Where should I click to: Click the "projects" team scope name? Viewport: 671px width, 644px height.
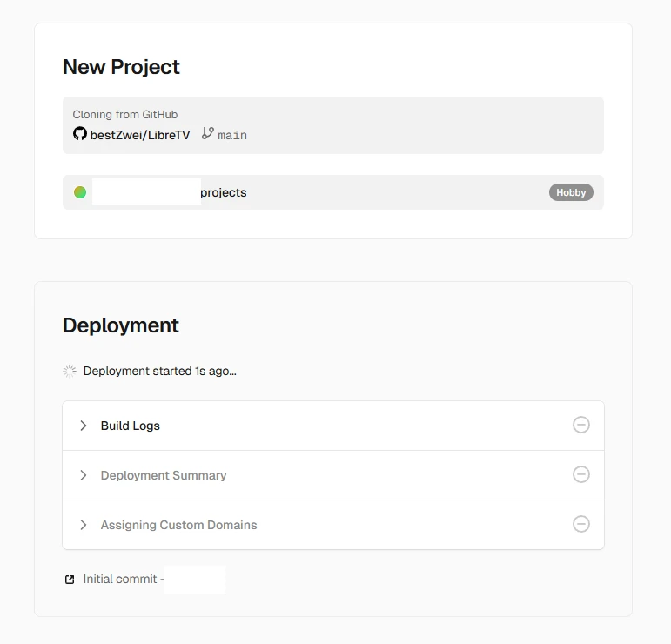[x=224, y=192]
